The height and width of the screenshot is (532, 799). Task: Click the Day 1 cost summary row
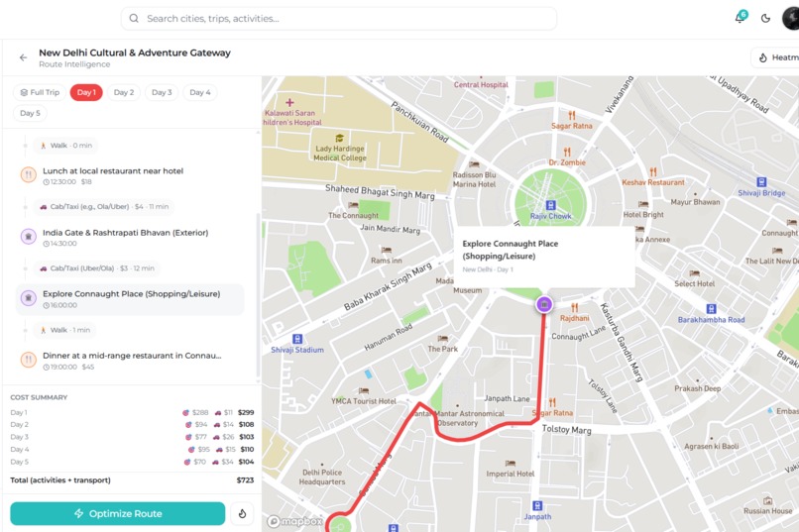(132, 412)
